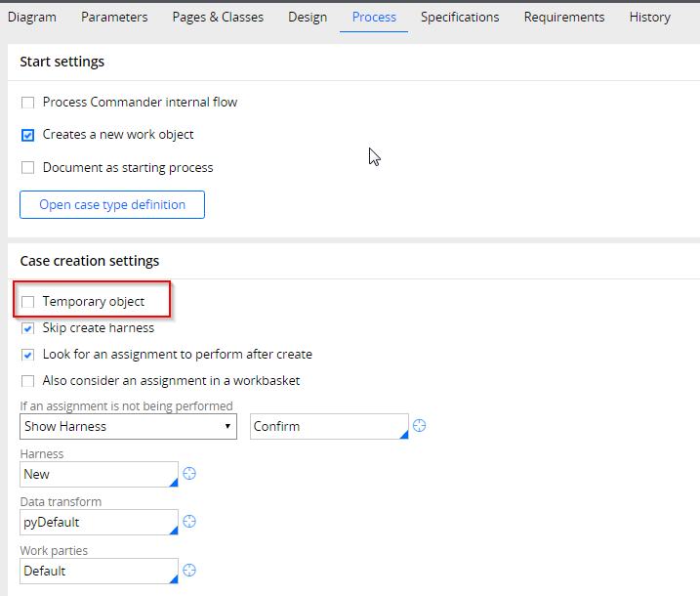Open the Requirements tab
The image size is (700, 596).
click(x=564, y=17)
